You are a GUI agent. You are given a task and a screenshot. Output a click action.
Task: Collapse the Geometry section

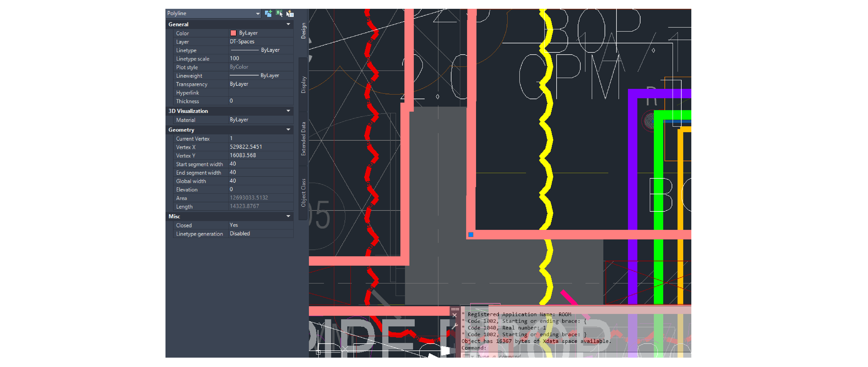(x=288, y=130)
